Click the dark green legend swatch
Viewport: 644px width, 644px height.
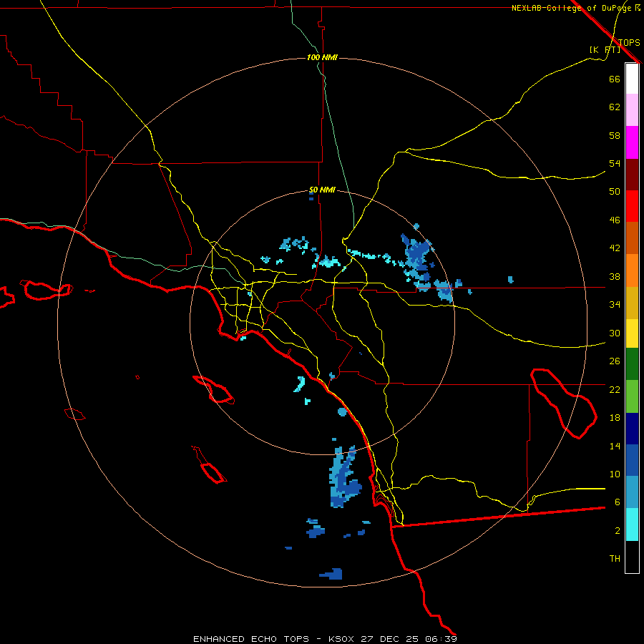(632, 364)
